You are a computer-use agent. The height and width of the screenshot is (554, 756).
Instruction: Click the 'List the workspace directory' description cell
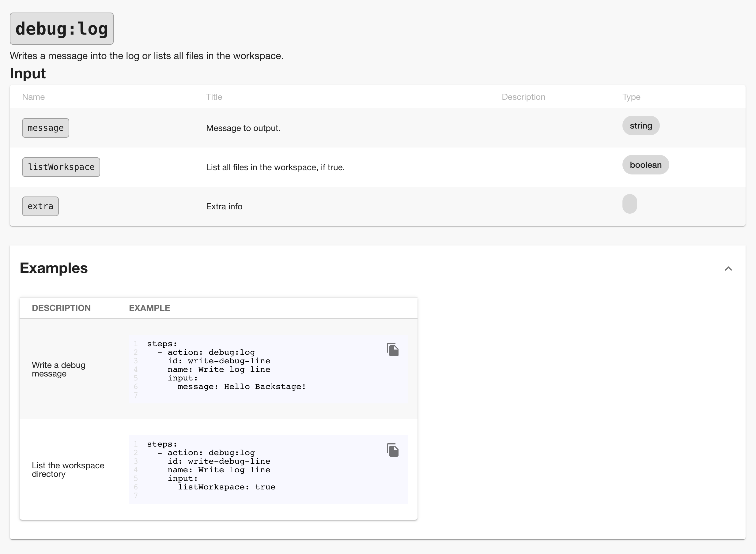coord(68,470)
